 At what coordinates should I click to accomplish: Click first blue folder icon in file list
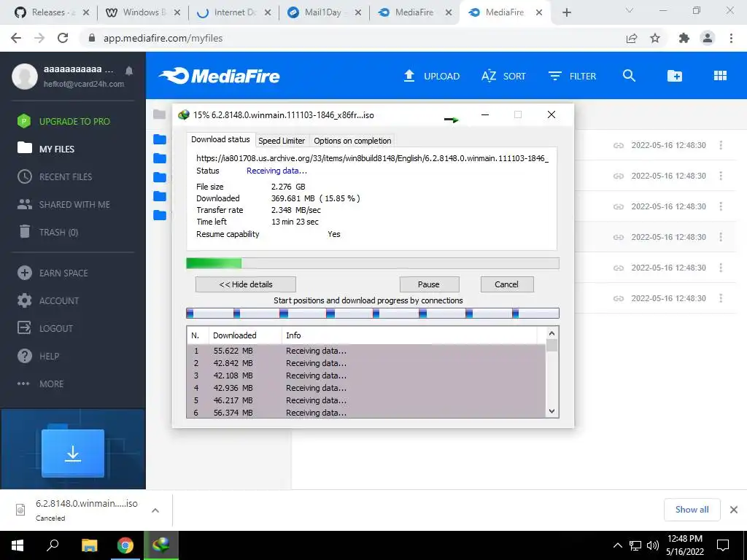point(160,139)
